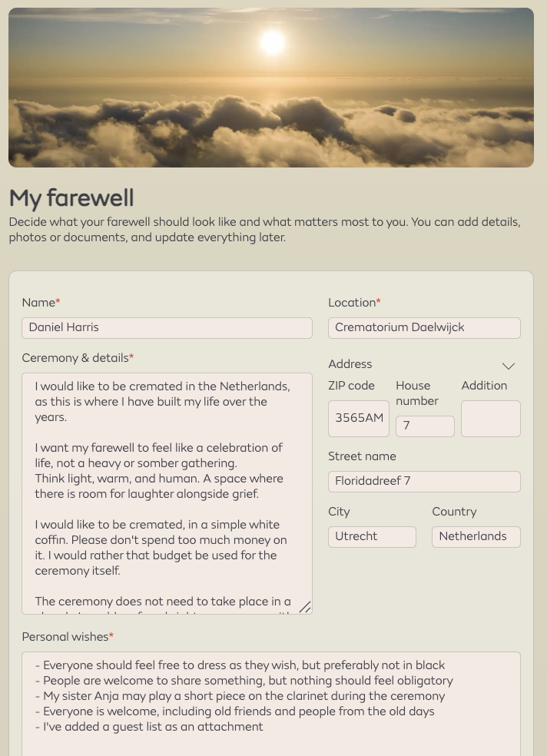The width and height of the screenshot is (547, 756).
Task: Click the sunset clouds banner image
Action: (271, 88)
